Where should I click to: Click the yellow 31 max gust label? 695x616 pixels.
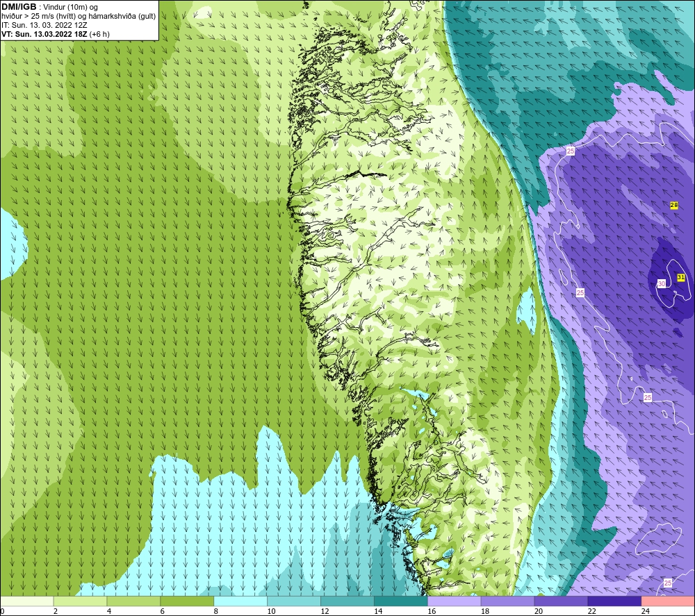click(x=681, y=277)
